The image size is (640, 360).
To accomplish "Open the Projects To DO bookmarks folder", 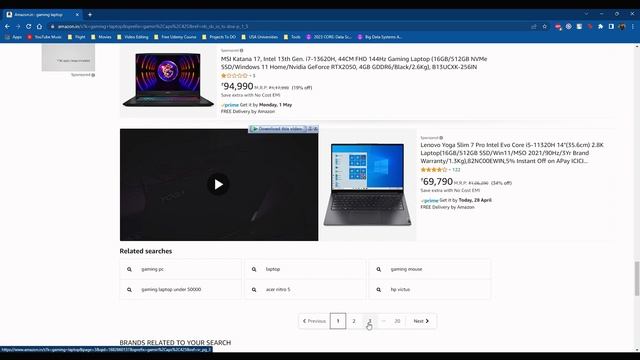I will pos(219,37).
